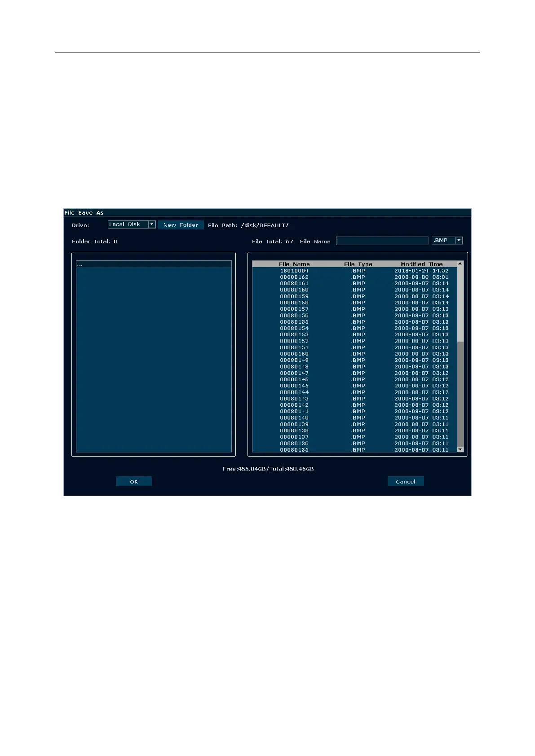Select file 00080154 in the list

click(x=354, y=328)
